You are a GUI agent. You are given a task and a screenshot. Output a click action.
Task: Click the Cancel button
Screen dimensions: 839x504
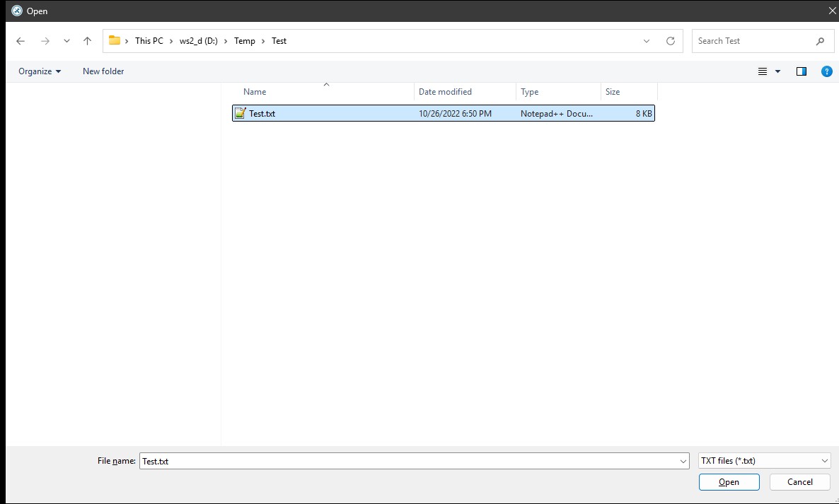click(x=800, y=482)
